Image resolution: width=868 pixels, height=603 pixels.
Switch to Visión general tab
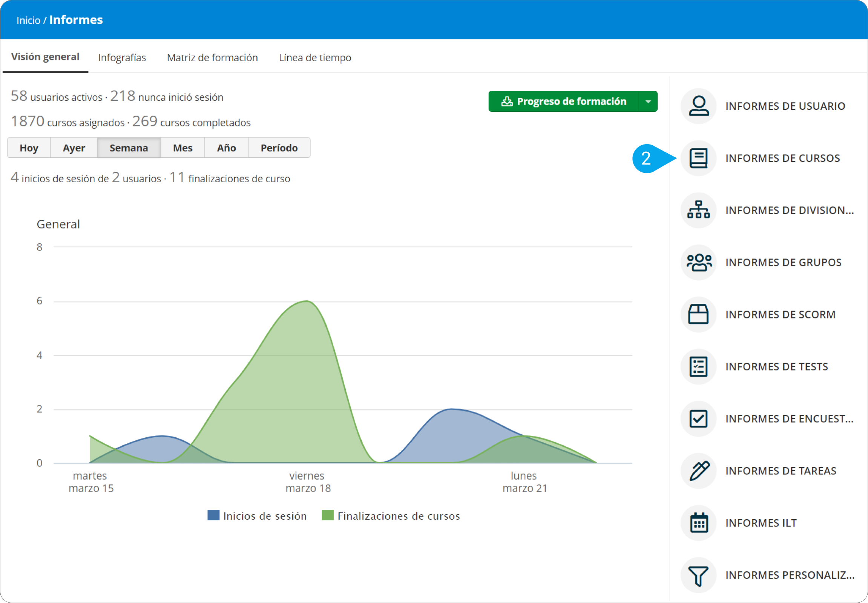tap(45, 57)
